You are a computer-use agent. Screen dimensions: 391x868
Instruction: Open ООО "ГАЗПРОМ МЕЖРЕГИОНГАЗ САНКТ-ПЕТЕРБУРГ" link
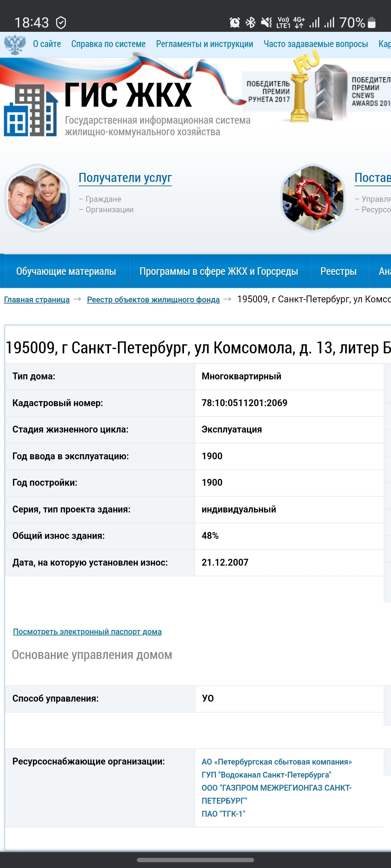(277, 794)
